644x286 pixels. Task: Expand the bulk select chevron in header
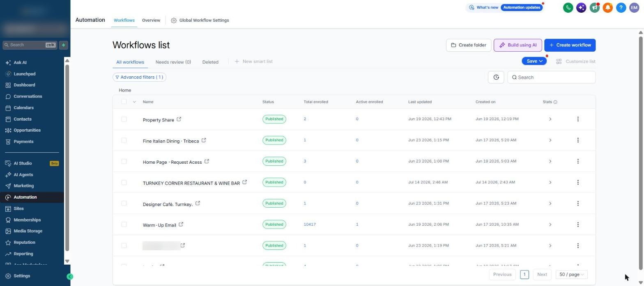134,102
